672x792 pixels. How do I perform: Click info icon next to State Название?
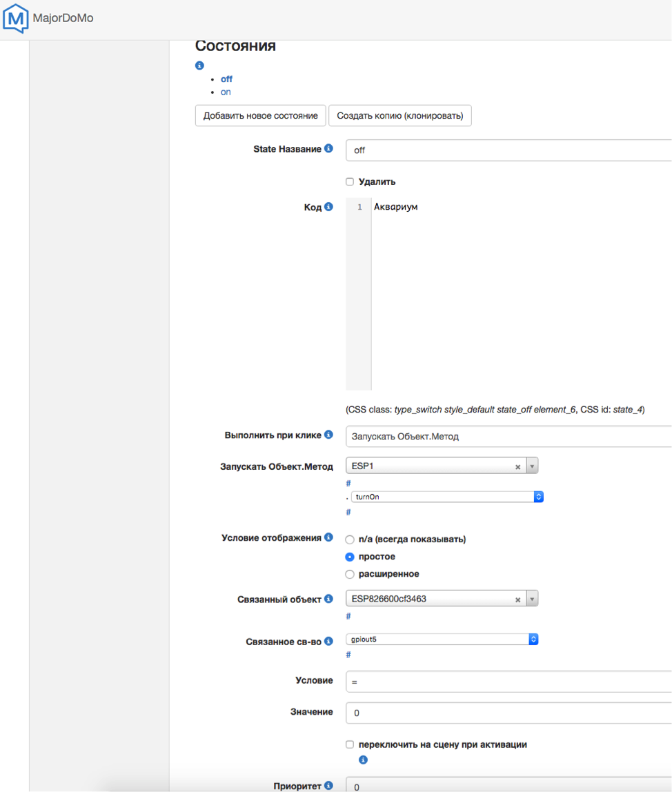[x=328, y=148]
